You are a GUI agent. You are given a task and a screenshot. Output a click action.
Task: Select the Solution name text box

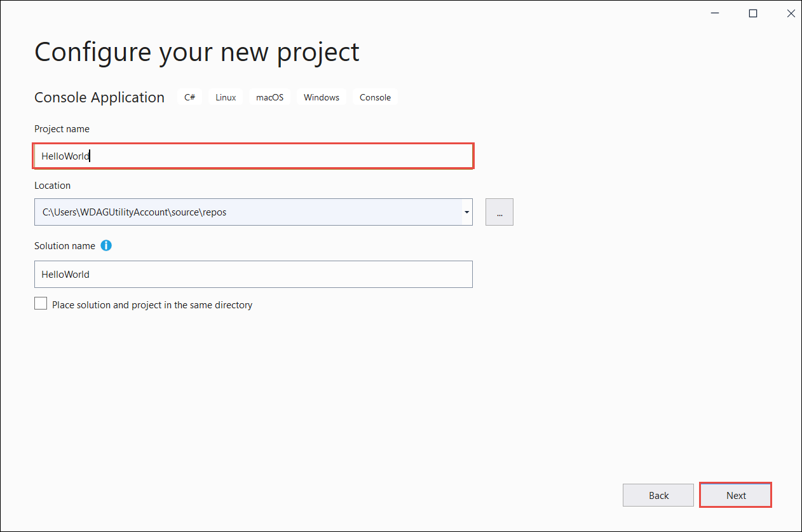254,274
